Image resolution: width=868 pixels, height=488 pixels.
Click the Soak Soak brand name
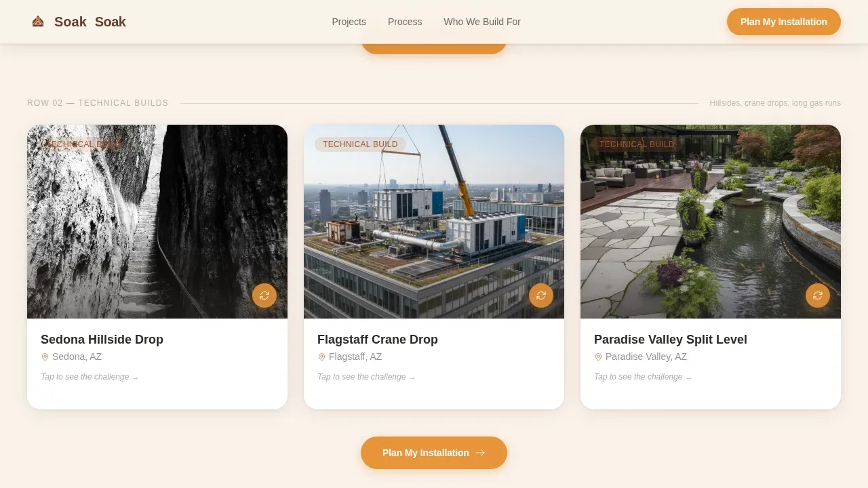[90, 22]
